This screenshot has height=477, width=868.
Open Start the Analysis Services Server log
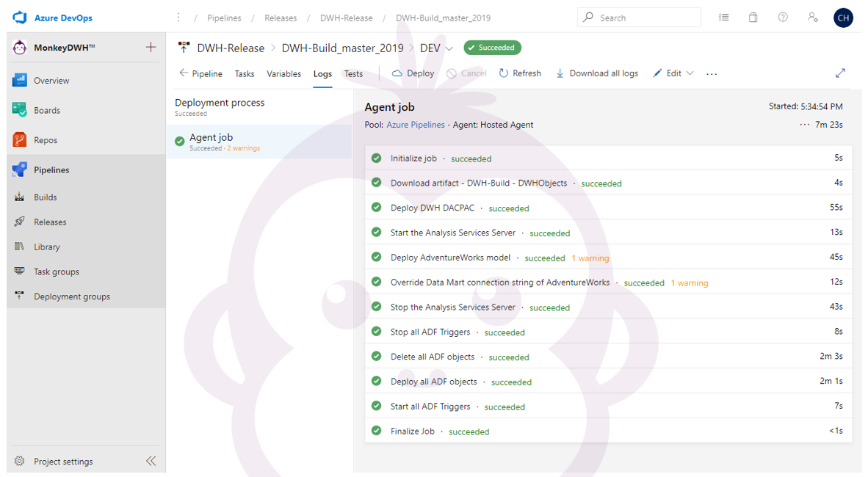point(608,233)
